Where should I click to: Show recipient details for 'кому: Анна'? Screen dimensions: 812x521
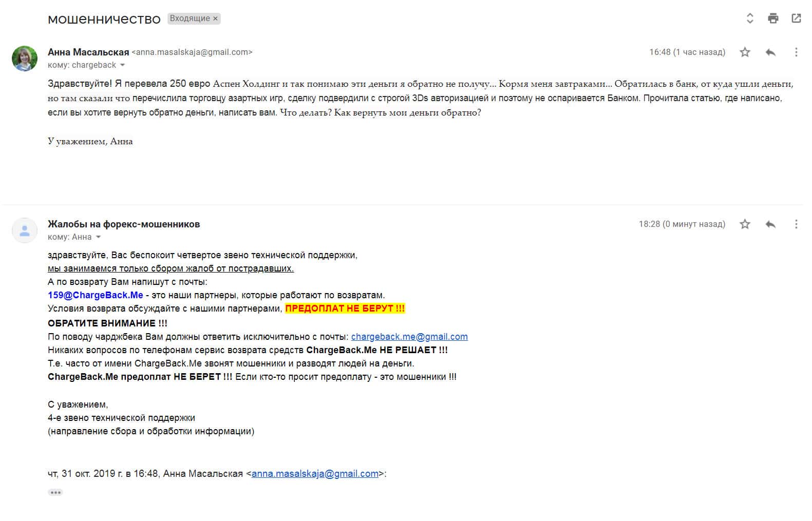98,237
